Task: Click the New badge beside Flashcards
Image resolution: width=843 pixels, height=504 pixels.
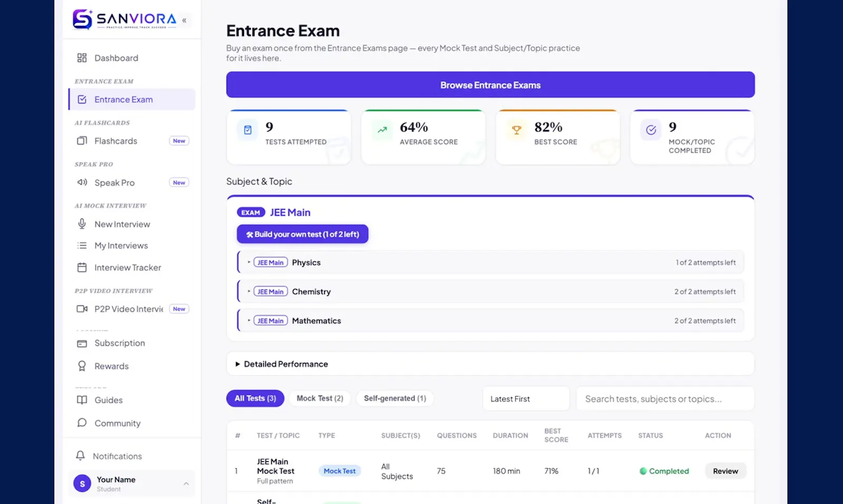Action: pyautogui.click(x=179, y=141)
